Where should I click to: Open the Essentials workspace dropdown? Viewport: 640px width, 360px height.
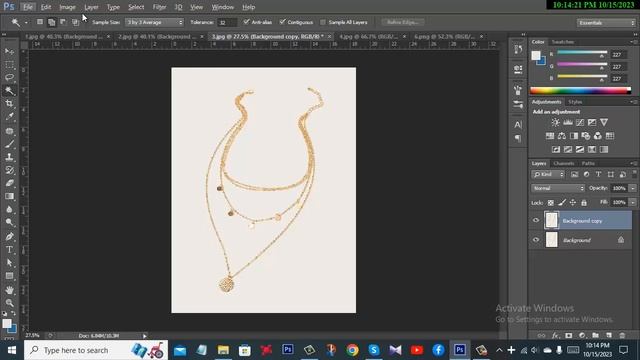[x=606, y=23]
